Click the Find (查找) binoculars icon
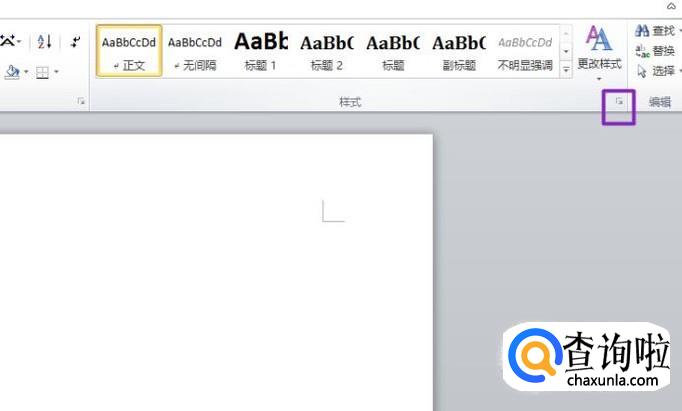Image resolution: width=682 pixels, height=411 pixels. (x=642, y=31)
